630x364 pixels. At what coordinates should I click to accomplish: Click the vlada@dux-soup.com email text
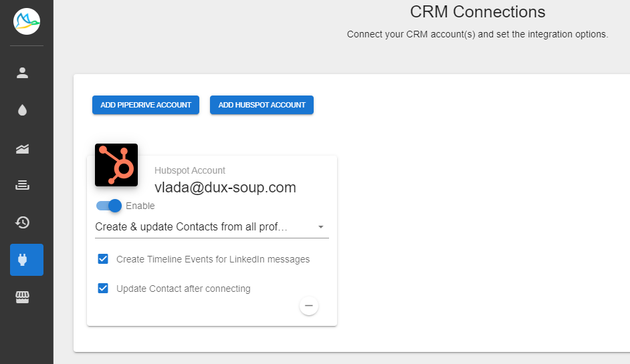click(225, 188)
